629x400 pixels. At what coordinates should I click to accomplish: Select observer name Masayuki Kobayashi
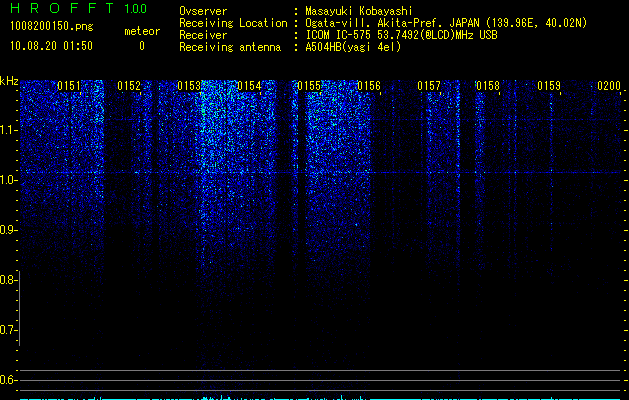click(x=359, y=11)
